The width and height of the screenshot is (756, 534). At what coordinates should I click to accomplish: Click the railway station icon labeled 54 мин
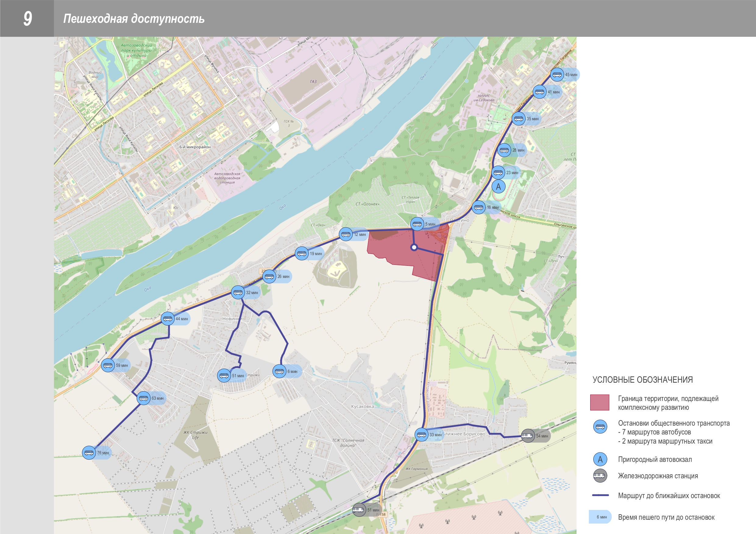coord(528,436)
